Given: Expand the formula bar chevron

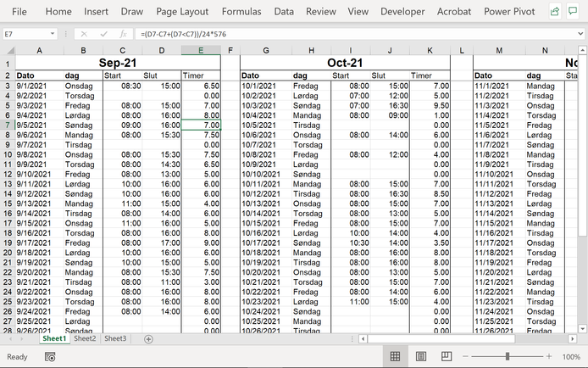Looking at the screenshot, I should tap(580, 34).
